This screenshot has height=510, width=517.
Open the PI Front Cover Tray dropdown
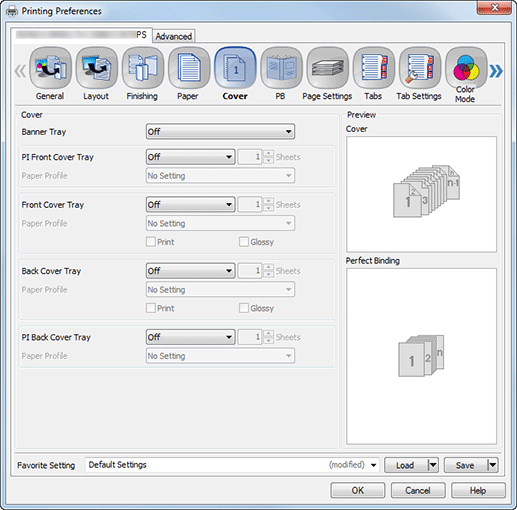[190, 157]
